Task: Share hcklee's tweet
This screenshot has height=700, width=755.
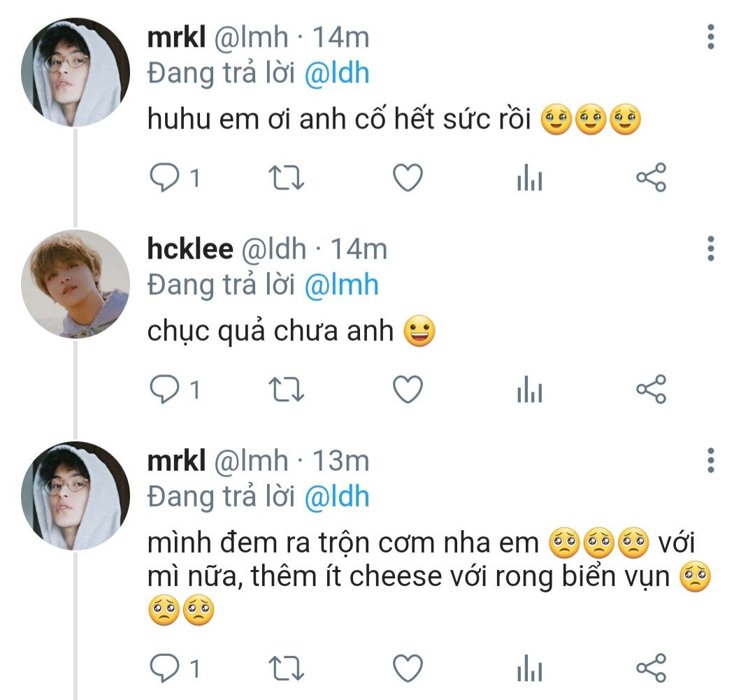Action: (651, 390)
